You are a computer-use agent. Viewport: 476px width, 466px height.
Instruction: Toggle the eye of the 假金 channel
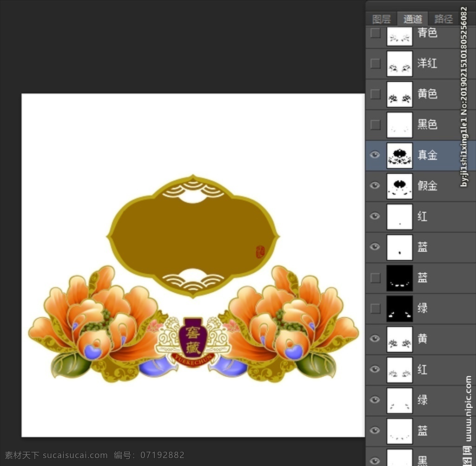click(375, 185)
